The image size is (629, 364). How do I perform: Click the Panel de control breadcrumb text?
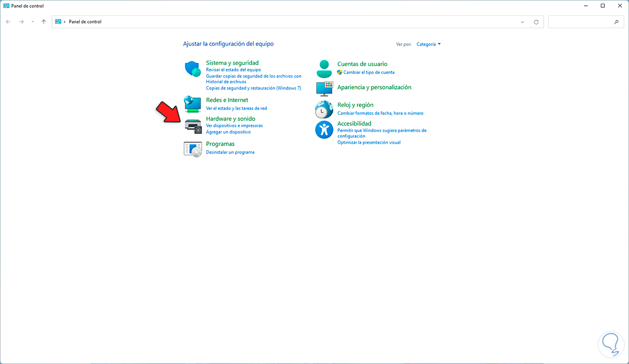point(85,22)
